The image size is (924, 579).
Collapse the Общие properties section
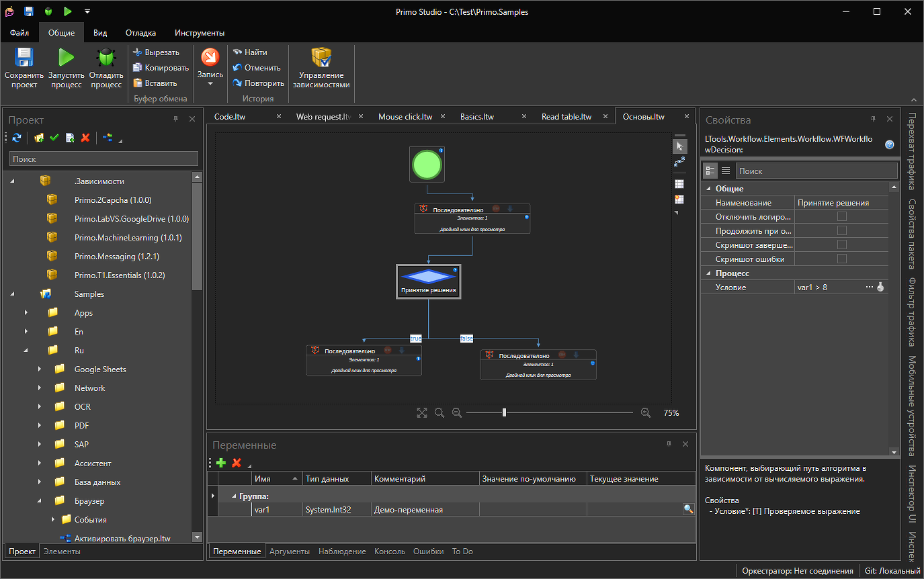(x=708, y=189)
